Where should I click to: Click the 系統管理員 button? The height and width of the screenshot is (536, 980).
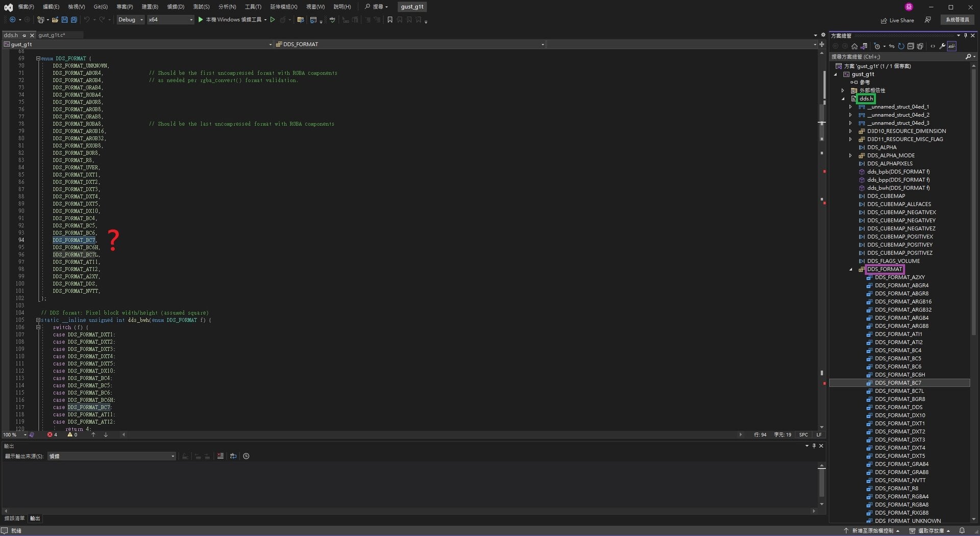coord(957,20)
